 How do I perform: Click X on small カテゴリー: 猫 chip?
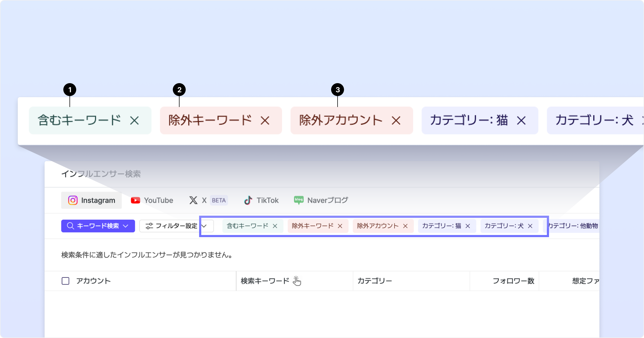click(468, 226)
